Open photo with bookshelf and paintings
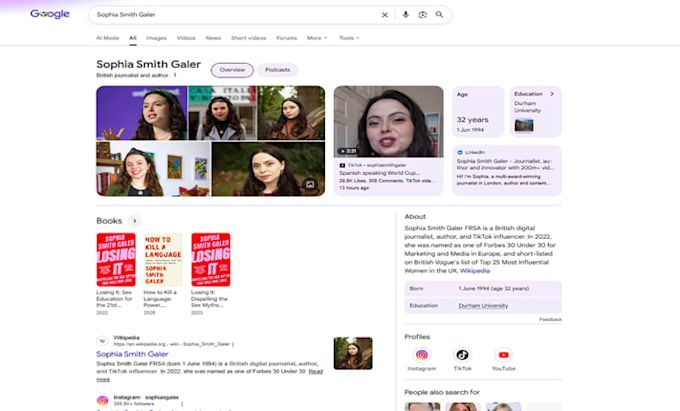Image resolution: width=680 pixels, height=411 pixels. (x=153, y=169)
